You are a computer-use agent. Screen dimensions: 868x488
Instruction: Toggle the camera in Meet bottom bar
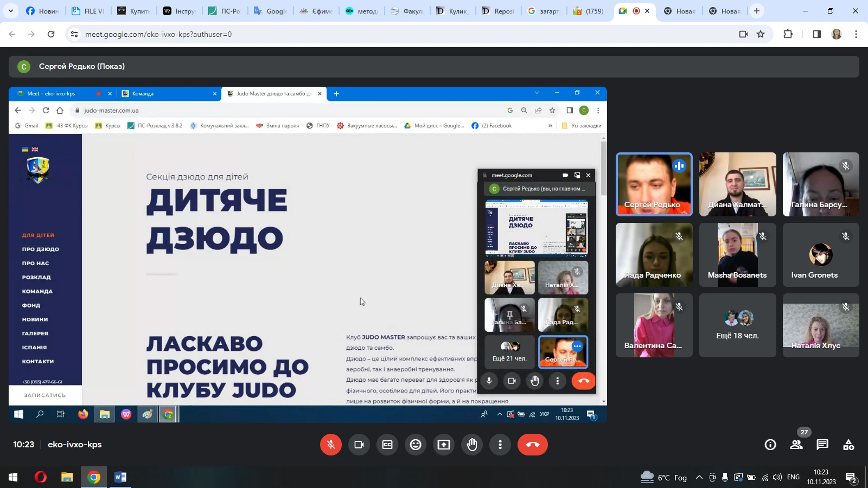click(359, 445)
